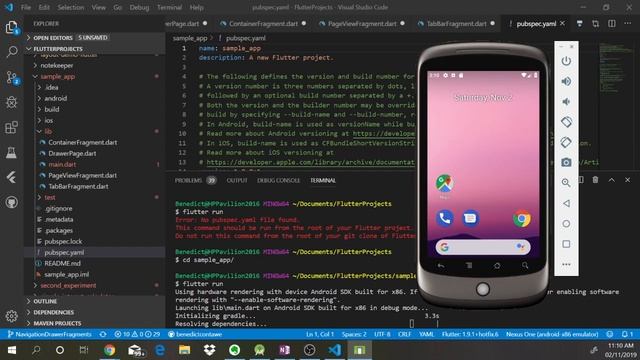Screen dimensions: 640x360
Task: Click the emulator volume up button
Action: [x=566, y=81]
